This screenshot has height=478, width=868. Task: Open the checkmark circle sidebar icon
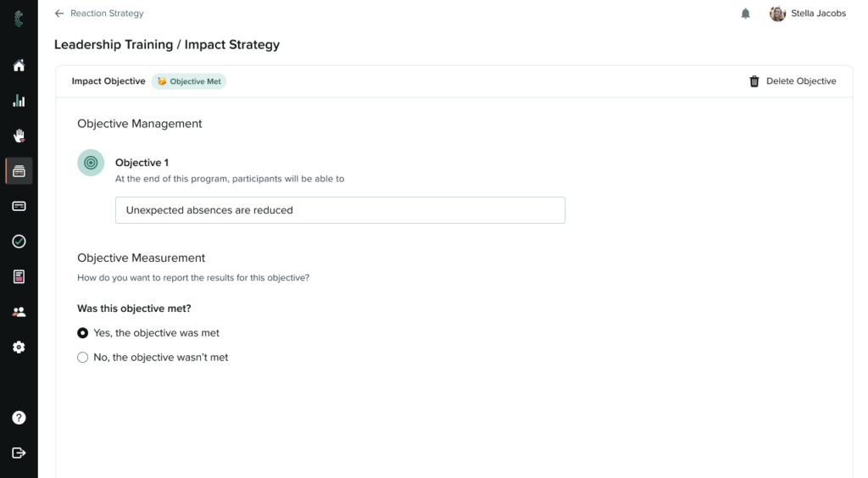pos(19,242)
